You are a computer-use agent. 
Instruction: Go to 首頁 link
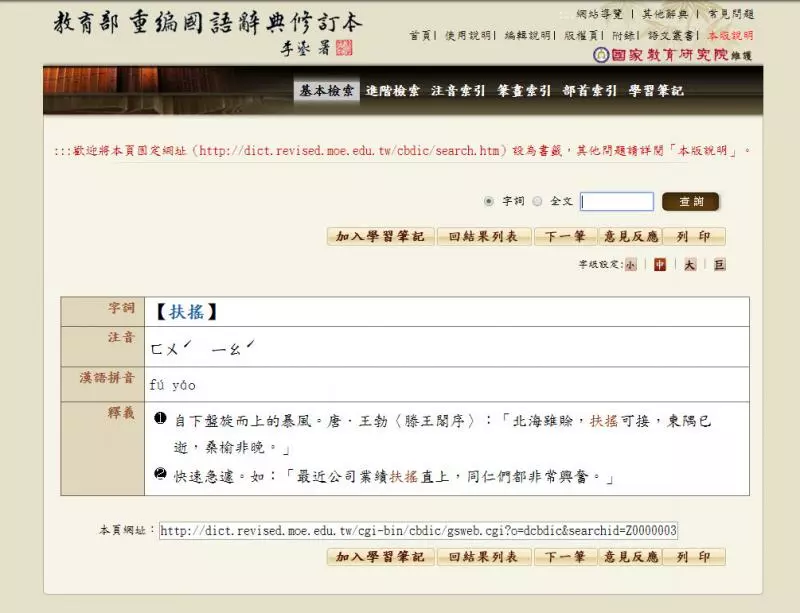420,35
